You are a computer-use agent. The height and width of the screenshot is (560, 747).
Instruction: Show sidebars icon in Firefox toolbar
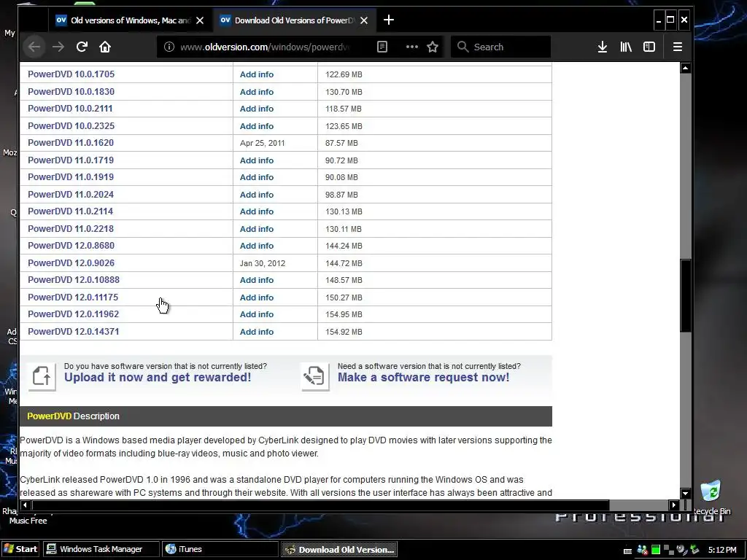649,47
